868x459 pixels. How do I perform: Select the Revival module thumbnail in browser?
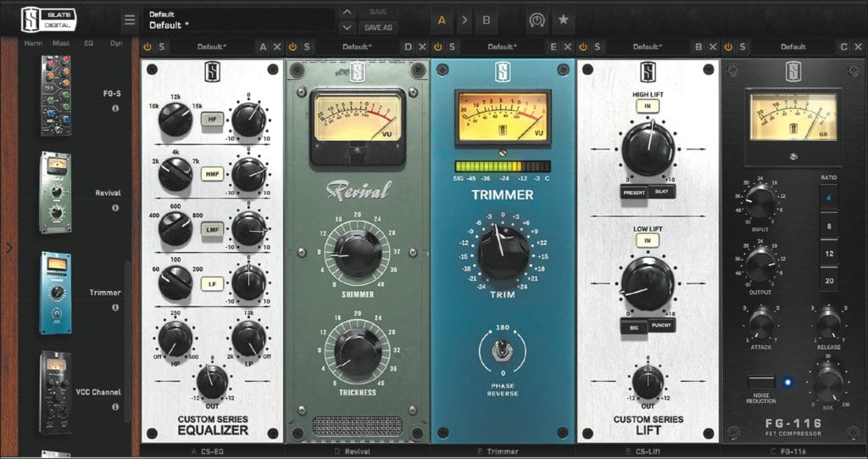coord(56,193)
